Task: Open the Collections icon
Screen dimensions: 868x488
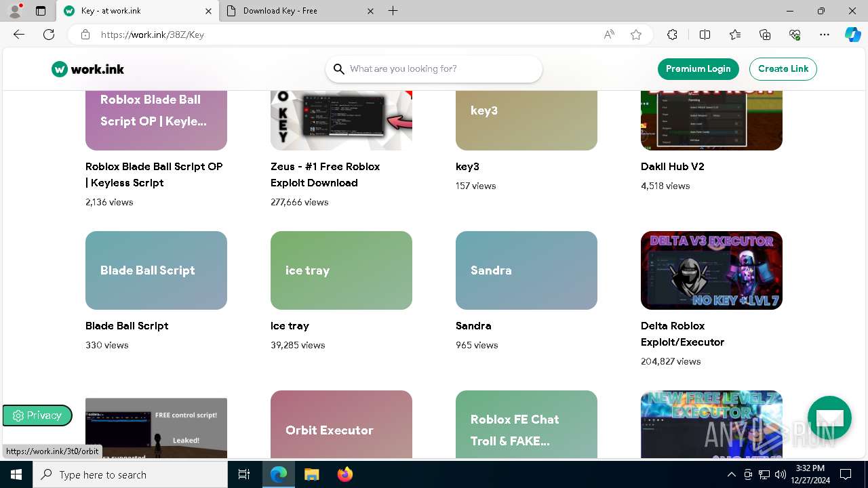Action: [765, 35]
